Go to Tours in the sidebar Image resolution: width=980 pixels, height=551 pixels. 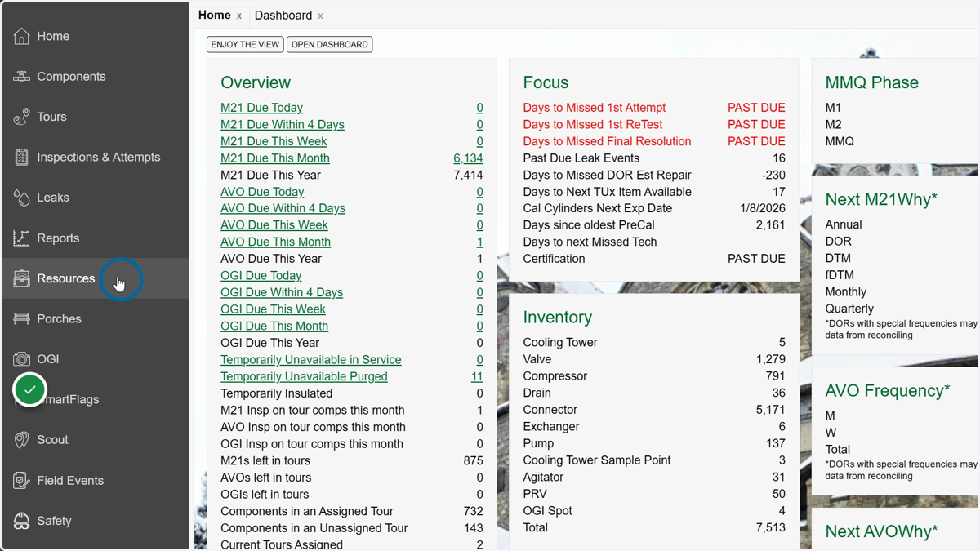96,117
